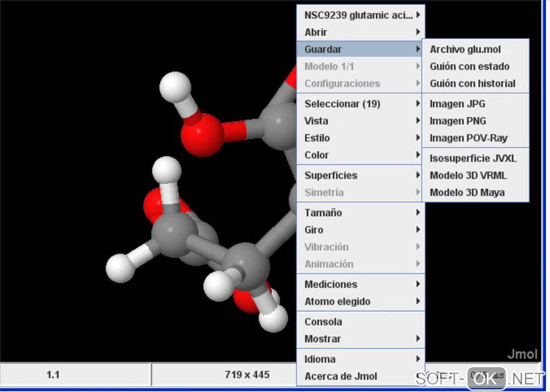Choose Guión con historial
Viewport: 550px width, 392px height.
click(476, 84)
